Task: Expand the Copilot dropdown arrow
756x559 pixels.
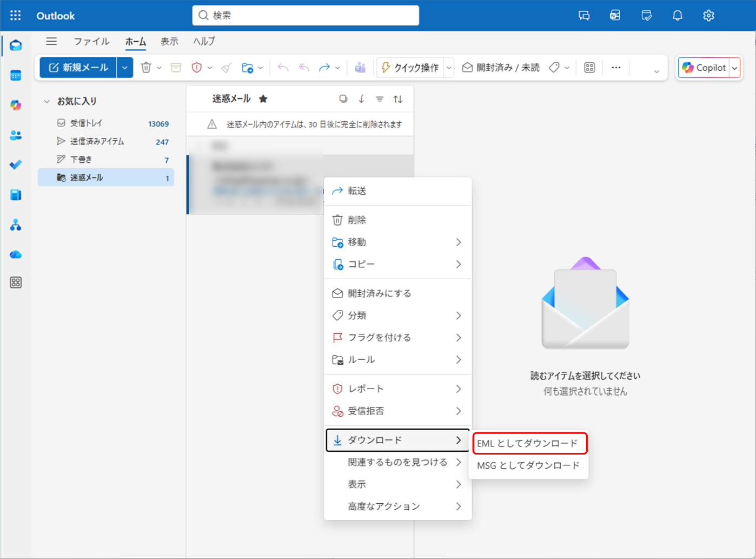Action: 734,68
